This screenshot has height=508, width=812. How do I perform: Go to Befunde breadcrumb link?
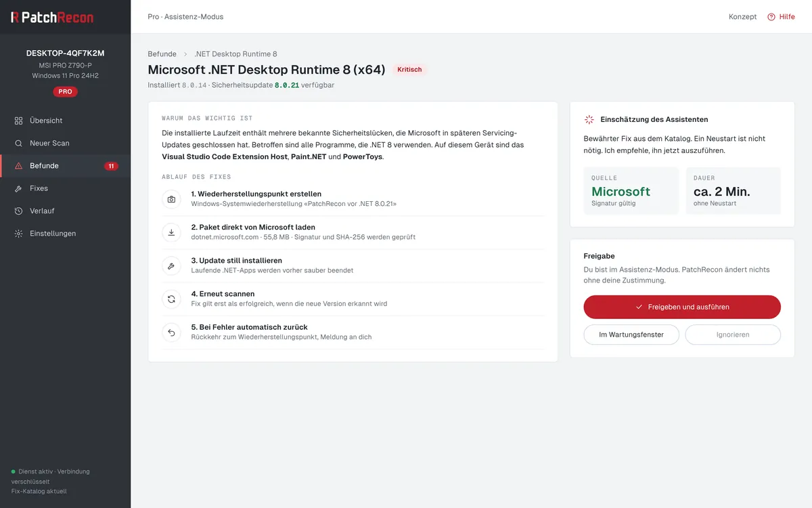(162, 54)
